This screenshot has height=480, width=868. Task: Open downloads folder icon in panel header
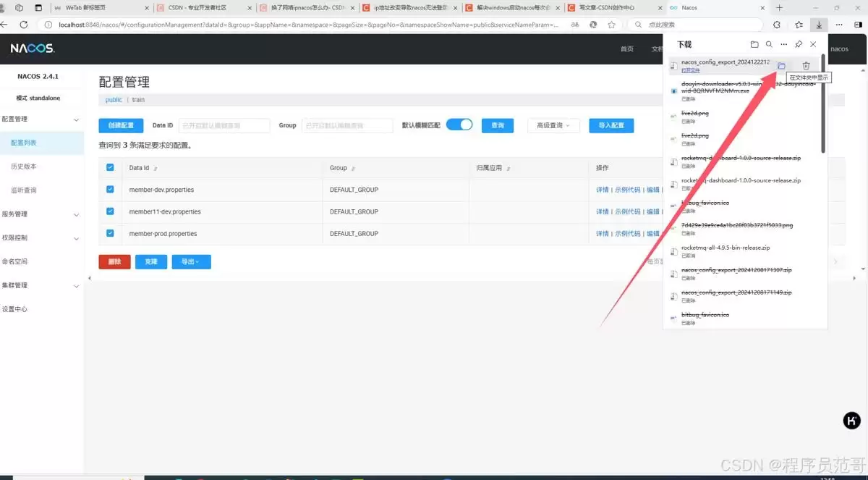click(x=754, y=45)
